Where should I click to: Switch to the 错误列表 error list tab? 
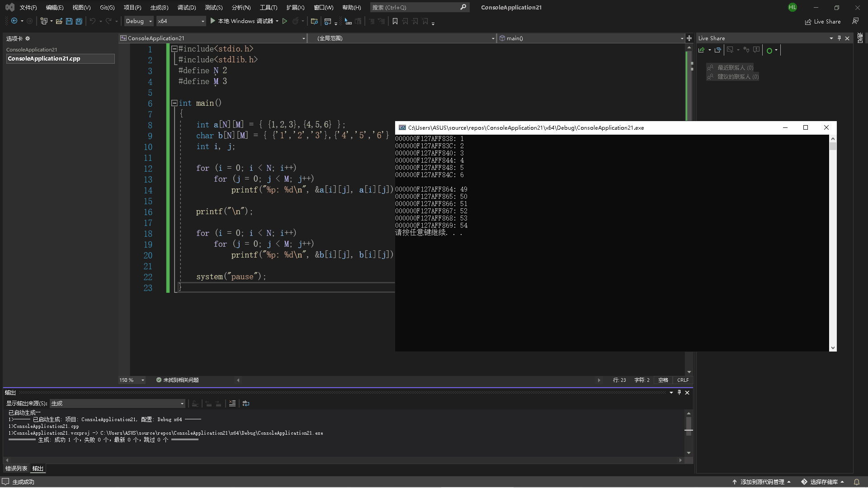[x=16, y=469]
